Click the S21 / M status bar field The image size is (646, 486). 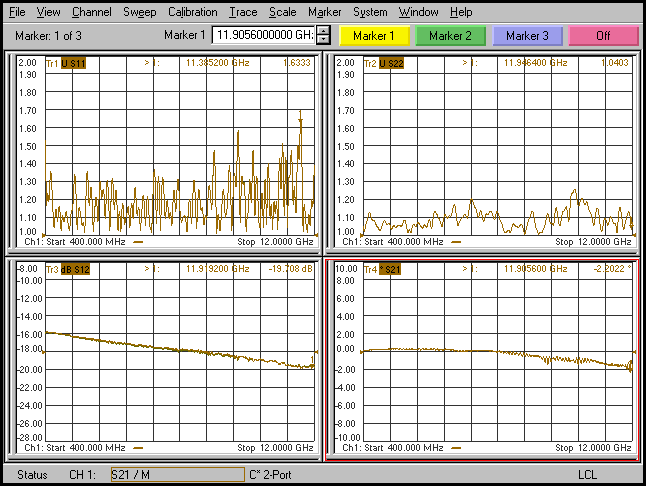176,474
